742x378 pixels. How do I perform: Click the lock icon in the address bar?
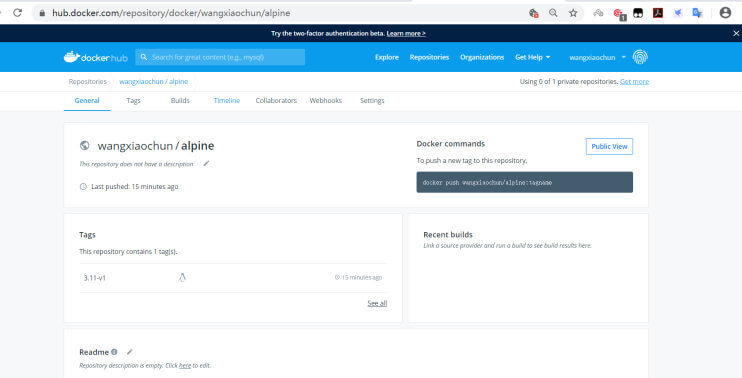tap(42, 13)
